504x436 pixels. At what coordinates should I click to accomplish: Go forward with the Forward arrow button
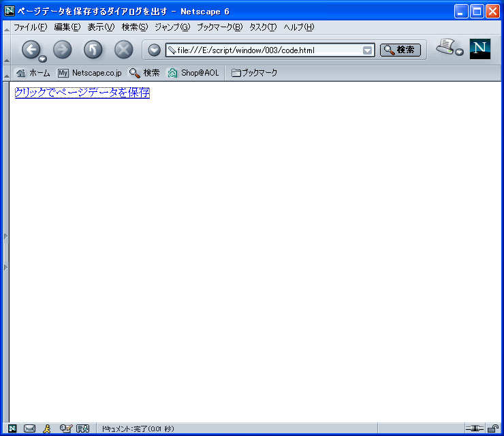click(63, 50)
